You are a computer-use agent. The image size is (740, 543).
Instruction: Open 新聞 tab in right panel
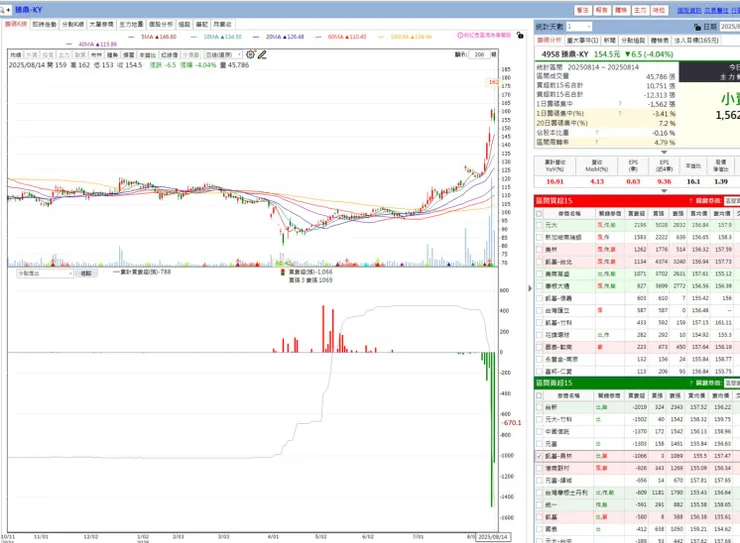pyautogui.click(x=609, y=41)
